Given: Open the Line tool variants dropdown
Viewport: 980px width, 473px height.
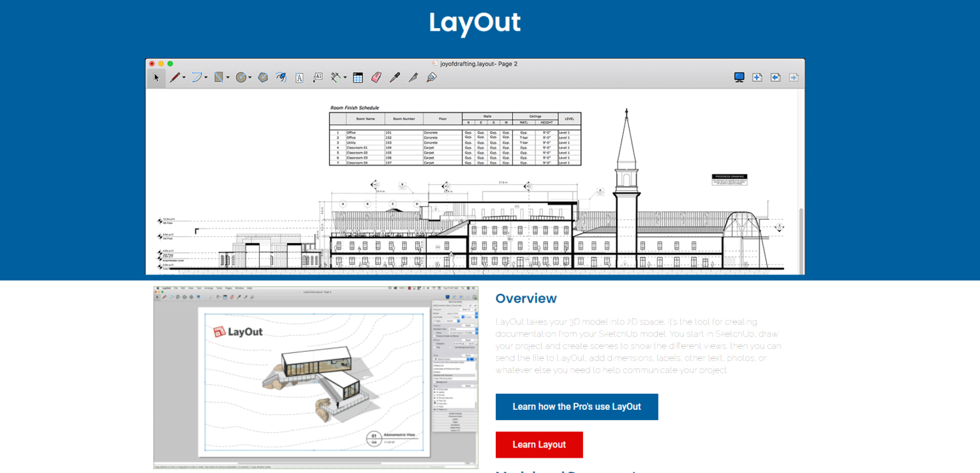Looking at the screenshot, I should [x=184, y=77].
